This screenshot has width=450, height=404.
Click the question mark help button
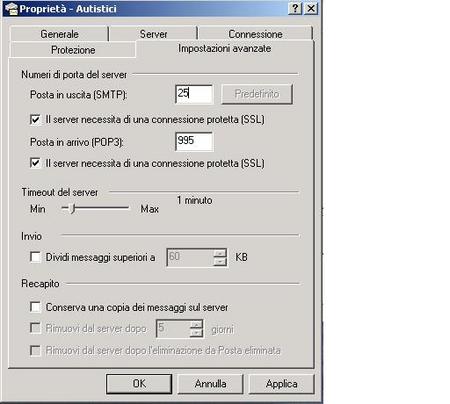295,8
